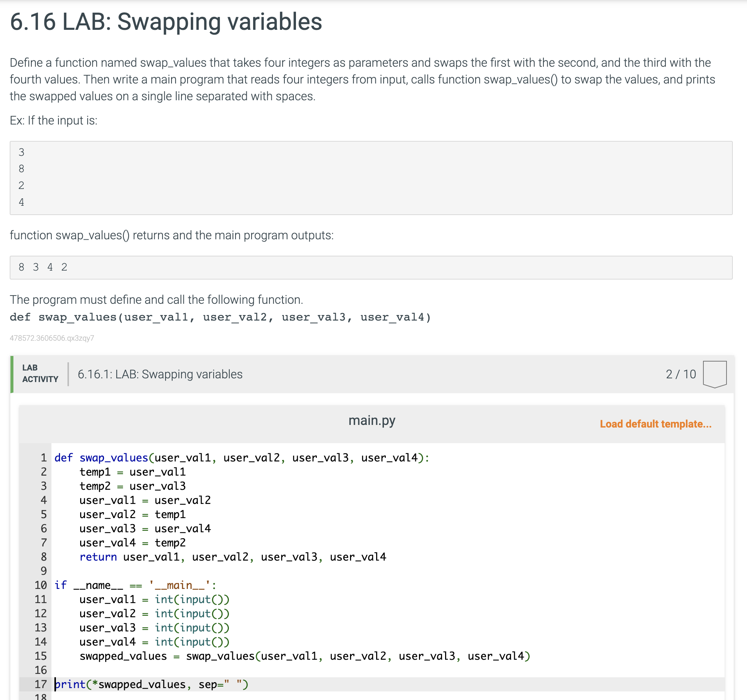This screenshot has width=747, height=700.
Task: Click the lab score completion badge icon
Action: click(x=714, y=374)
